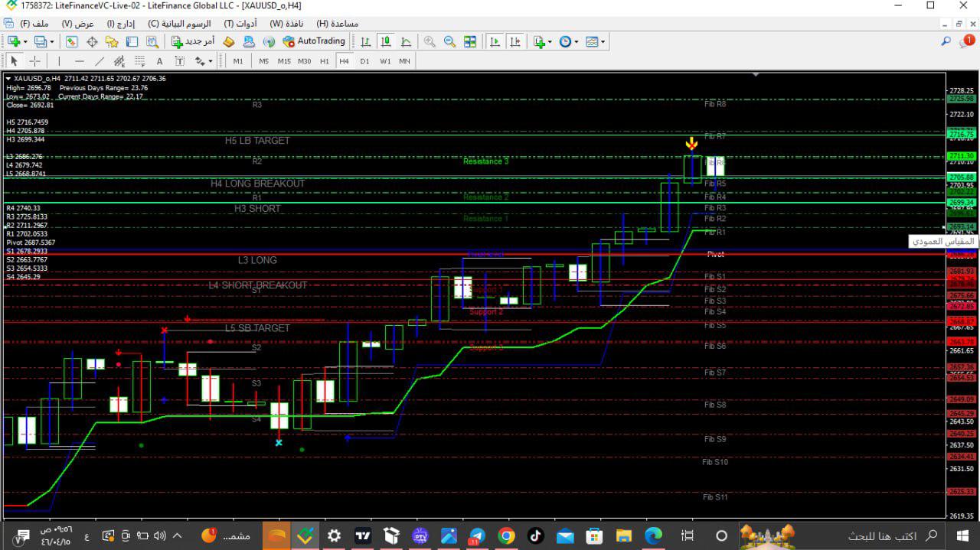Open Telegram from the Windows taskbar
This screenshot has width=980, height=550.
tap(478, 535)
